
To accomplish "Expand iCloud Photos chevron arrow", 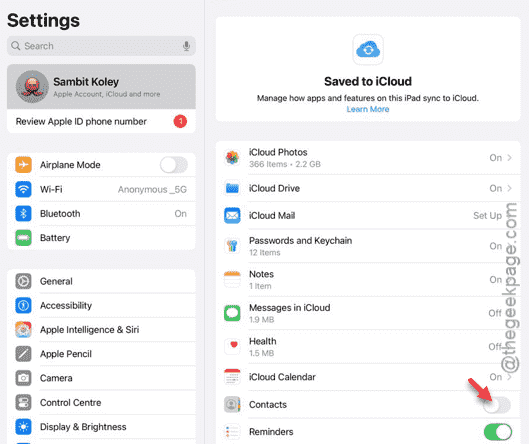I will click(x=509, y=158).
